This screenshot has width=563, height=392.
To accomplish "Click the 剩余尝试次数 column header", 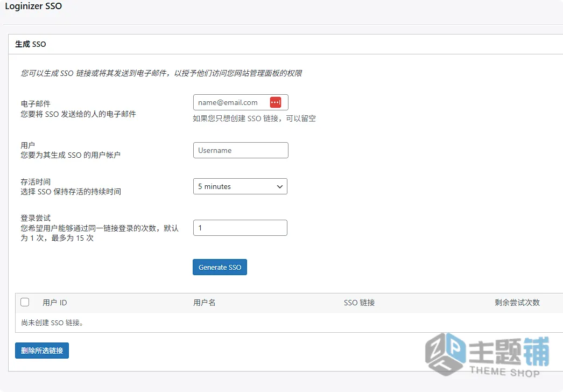I will (x=517, y=303).
